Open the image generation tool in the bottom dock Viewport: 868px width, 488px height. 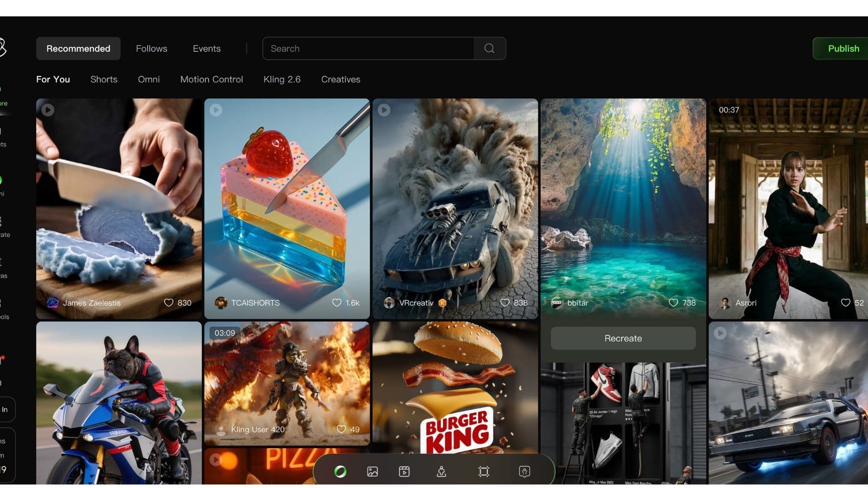click(x=372, y=472)
